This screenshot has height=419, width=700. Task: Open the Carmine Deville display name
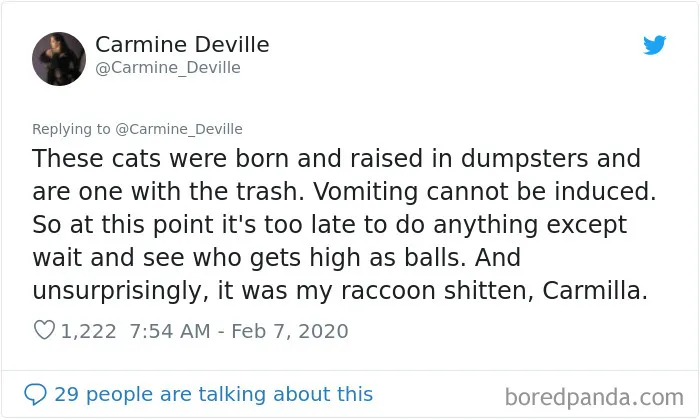[x=182, y=44]
